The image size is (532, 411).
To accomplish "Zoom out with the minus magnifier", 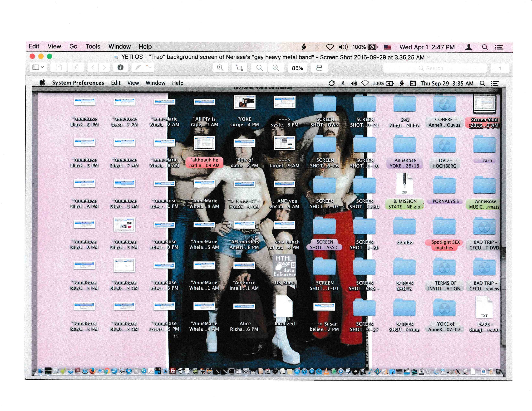I will pyautogui.click(x=260, y=68).
